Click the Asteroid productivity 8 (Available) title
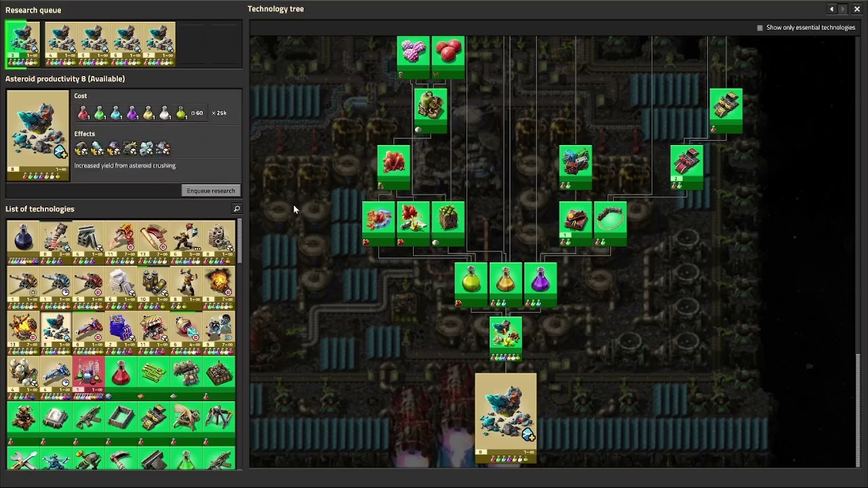Viewport: 868px width, 488px height. click(x=65, y=79)
